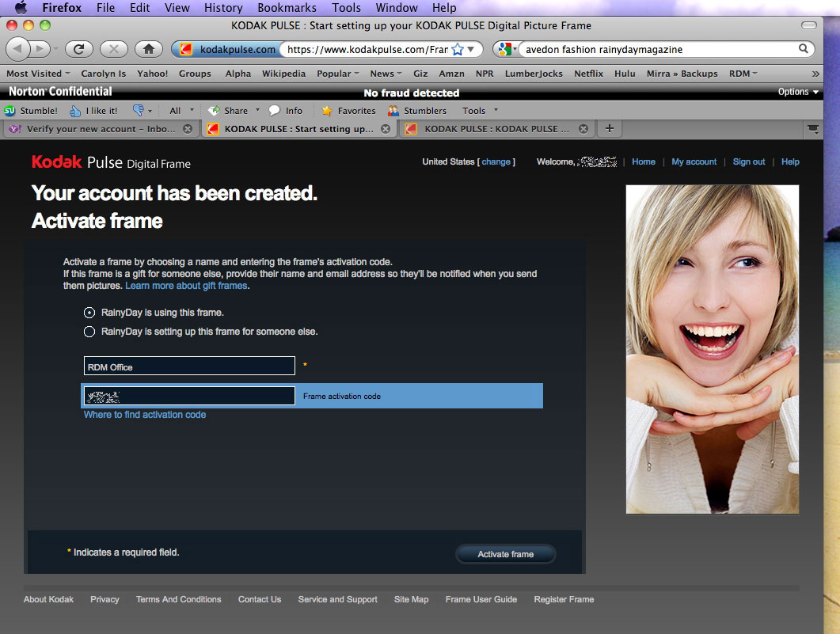Click the smiling woman photo
The height and width of the screenshot is (634, 840).
pyautogui.click(x=713, y=349)
